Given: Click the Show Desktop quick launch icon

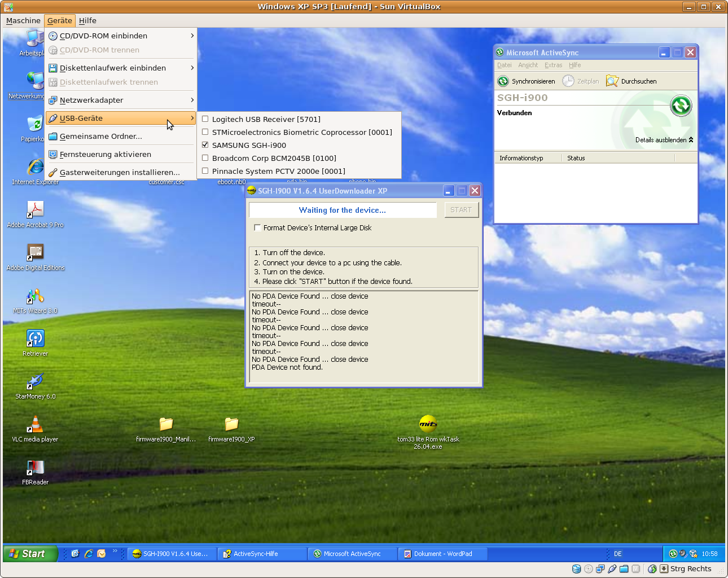Looking at the screenshot, I should (x=75, y=554).
